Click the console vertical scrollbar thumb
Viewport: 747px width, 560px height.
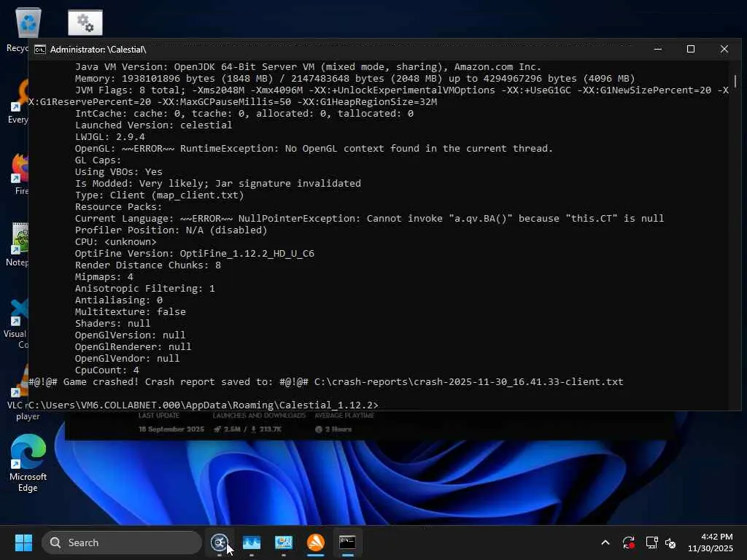[x=735, y=81]
